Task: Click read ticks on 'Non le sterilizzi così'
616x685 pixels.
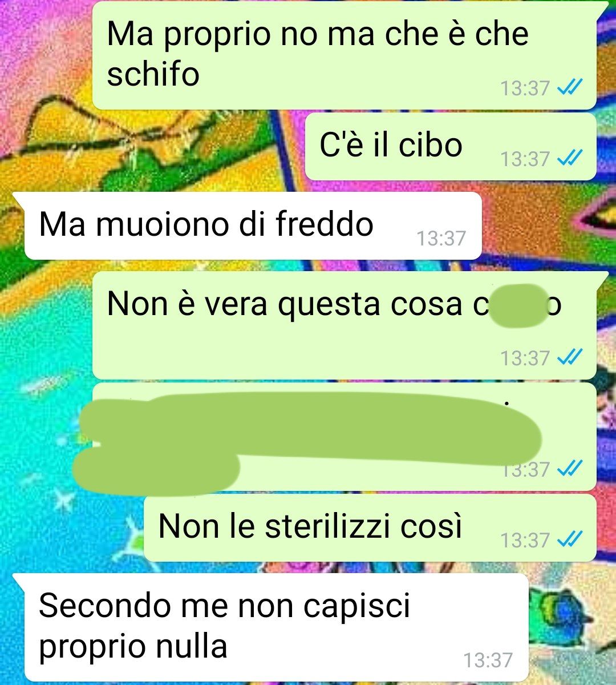Action: pyautogui.click(x=569, y=539)
